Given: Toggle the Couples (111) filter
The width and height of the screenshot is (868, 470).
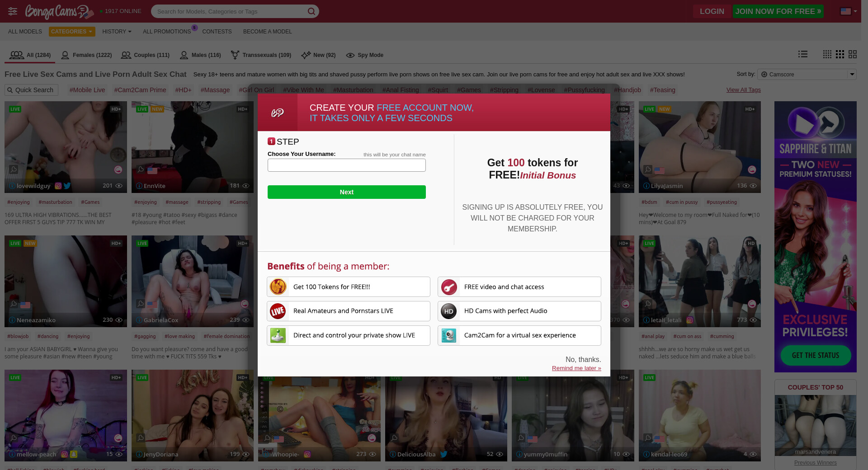Looking at the screenshot, I should [145, 55].
